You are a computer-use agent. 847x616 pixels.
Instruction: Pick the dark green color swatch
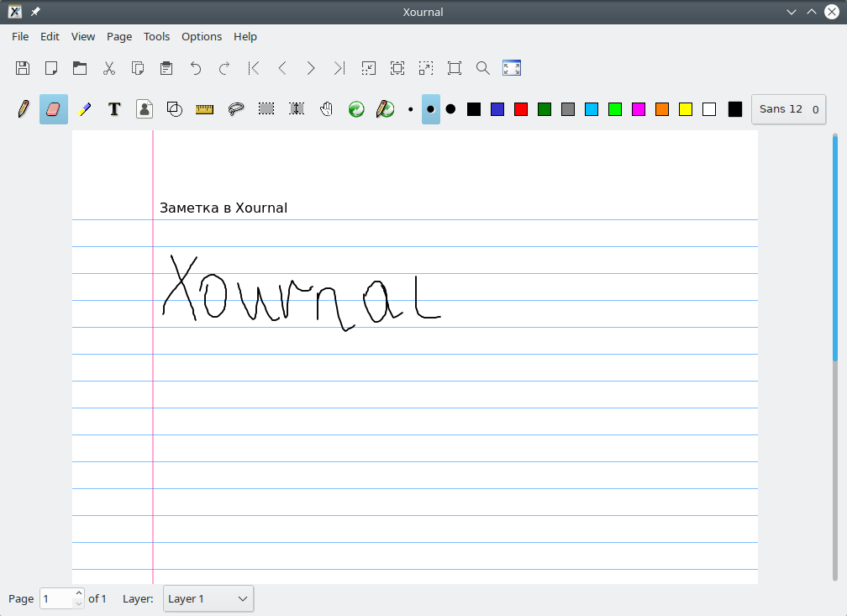pyautogui.click(x=544, y=109)
